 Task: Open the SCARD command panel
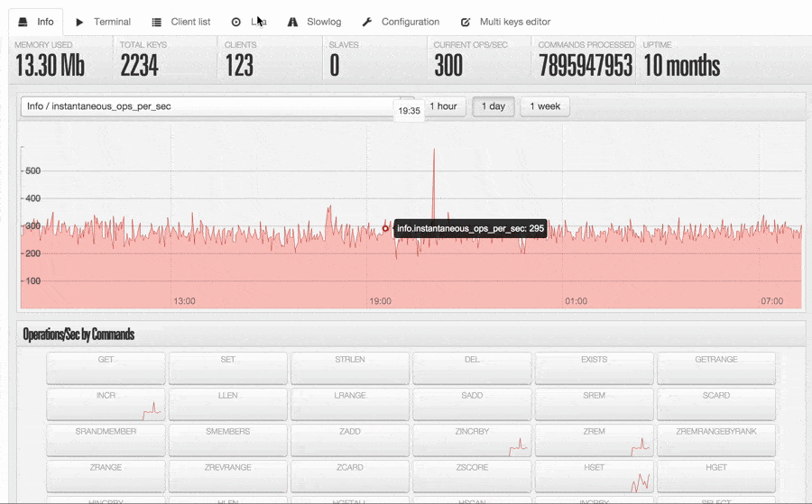[x=716, y=404]
